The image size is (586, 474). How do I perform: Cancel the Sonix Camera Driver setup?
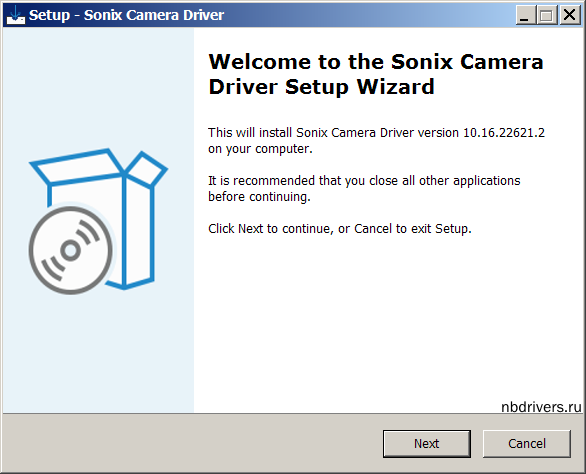pos(527,444)
